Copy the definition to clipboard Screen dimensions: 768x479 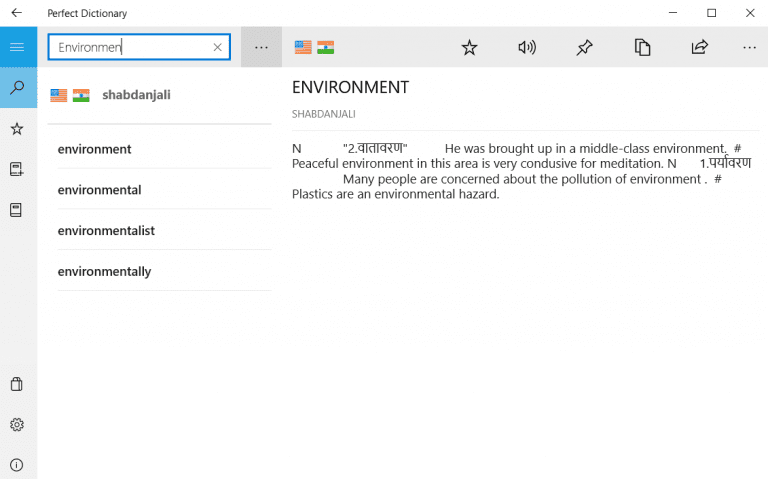point(643,47)
